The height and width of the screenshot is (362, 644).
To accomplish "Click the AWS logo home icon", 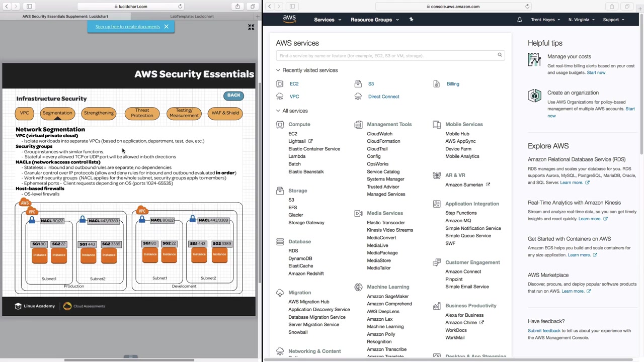I will [x=289, y=19].
